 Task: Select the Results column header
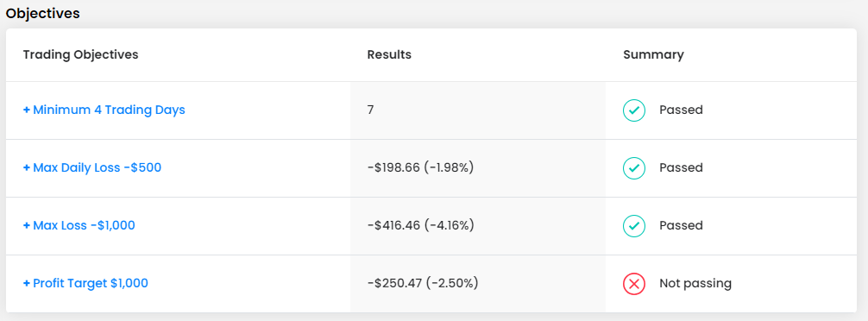[x=389, y=54]
